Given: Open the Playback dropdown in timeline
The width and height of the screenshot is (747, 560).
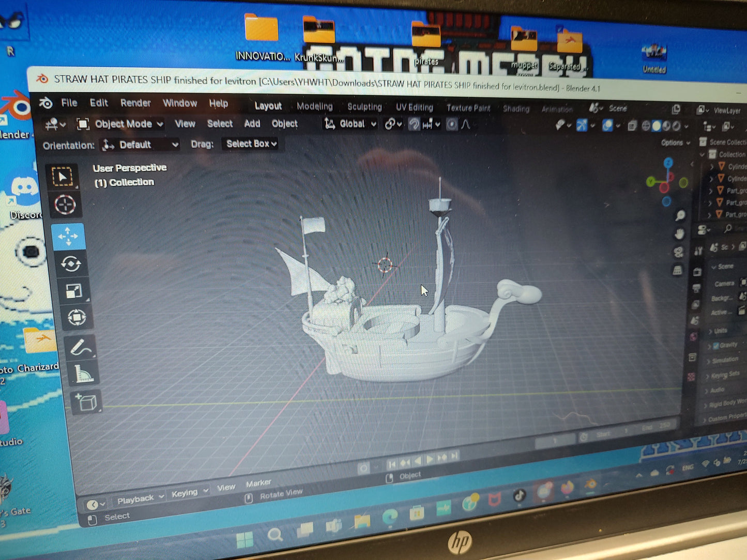Looking at the screenshot, I should coord(140,499).
